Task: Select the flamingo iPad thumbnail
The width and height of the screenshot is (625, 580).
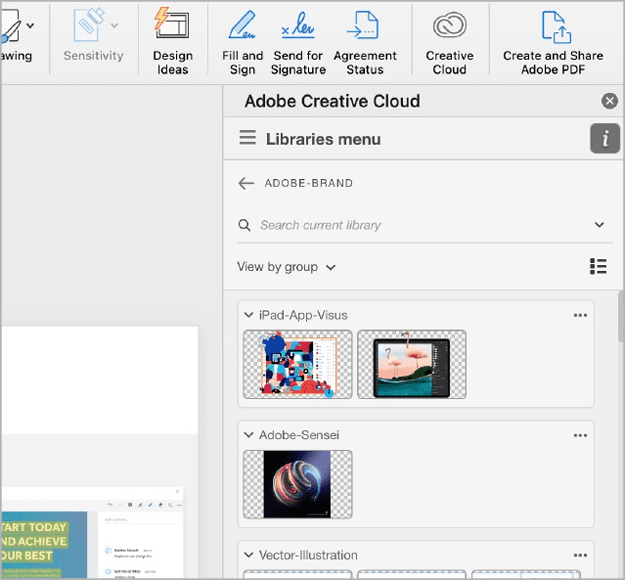Action: [x=412, y=364]
